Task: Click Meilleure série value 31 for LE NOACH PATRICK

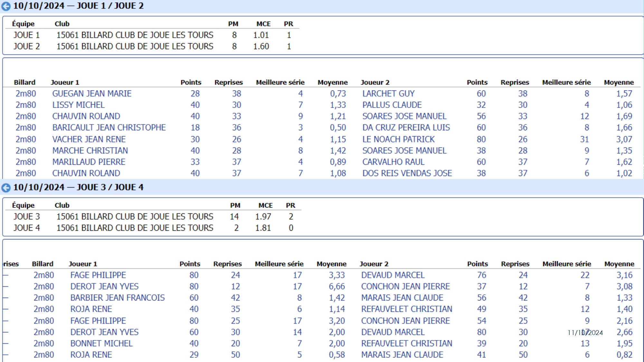Action: (x=584, y=139)
